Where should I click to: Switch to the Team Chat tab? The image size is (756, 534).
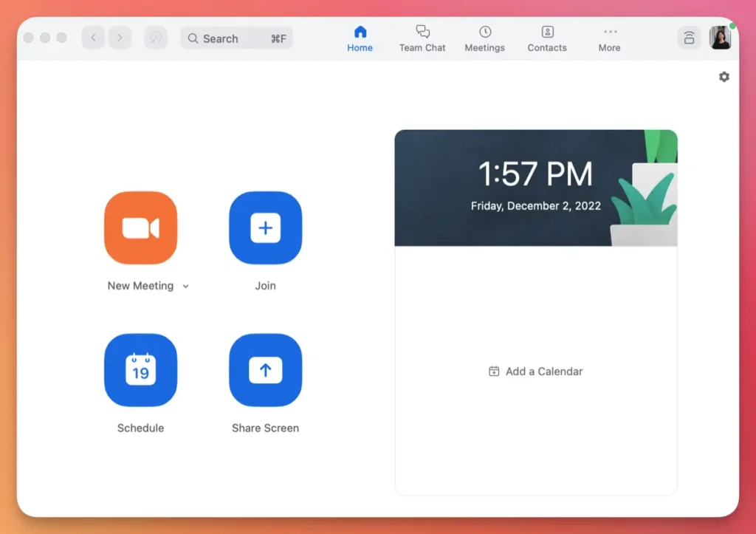point(422,38)
